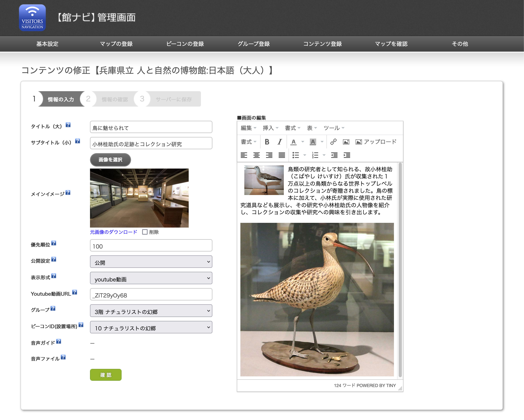Select the 情報の入力 step tab
This screenshot has width=524, height=420.
(61, 99)
